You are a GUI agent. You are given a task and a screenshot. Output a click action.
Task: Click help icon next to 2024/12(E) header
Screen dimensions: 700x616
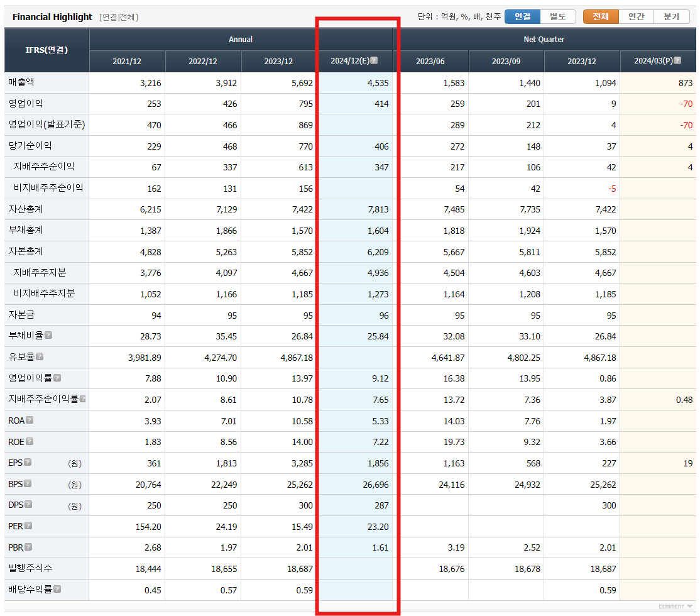374,60
